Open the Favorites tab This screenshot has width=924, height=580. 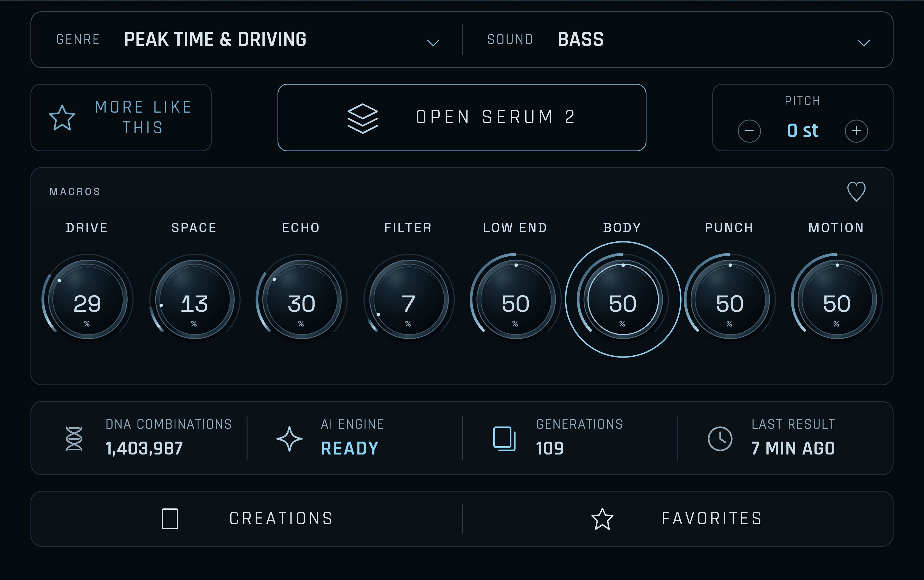click(678, 519)
